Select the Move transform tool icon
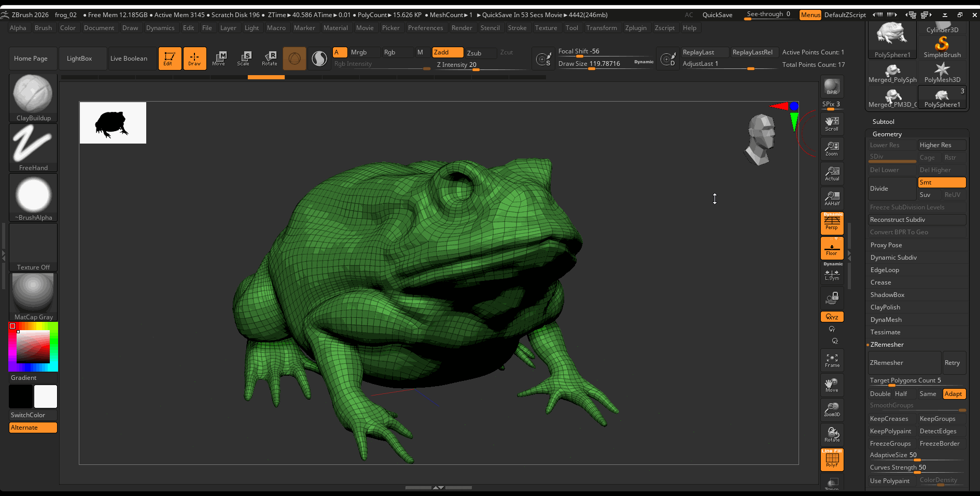The image size is (980, 496). pyautogui.click(x=219, y=58)
